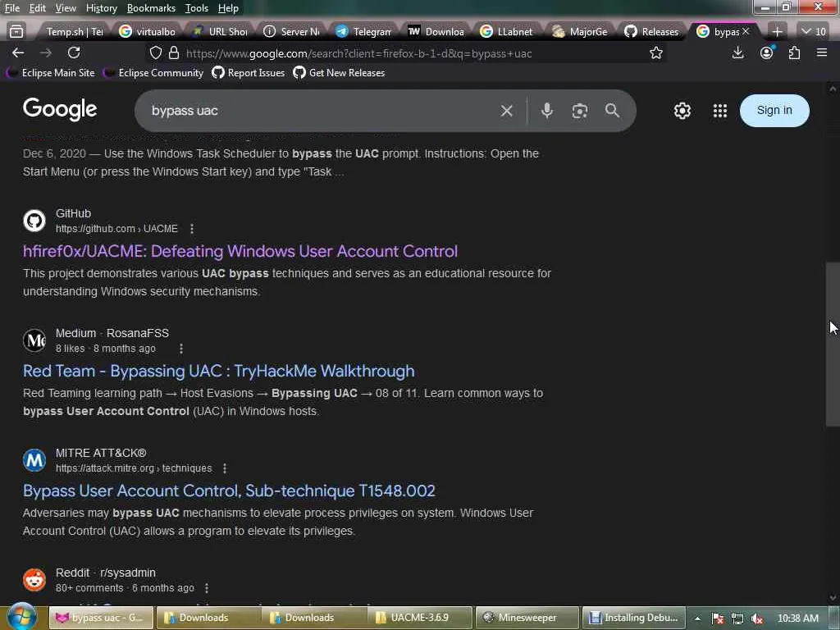This screenshot has height=630, width=840.
Task: Open the Firefox downloads arrow icon
Action: 737,52
